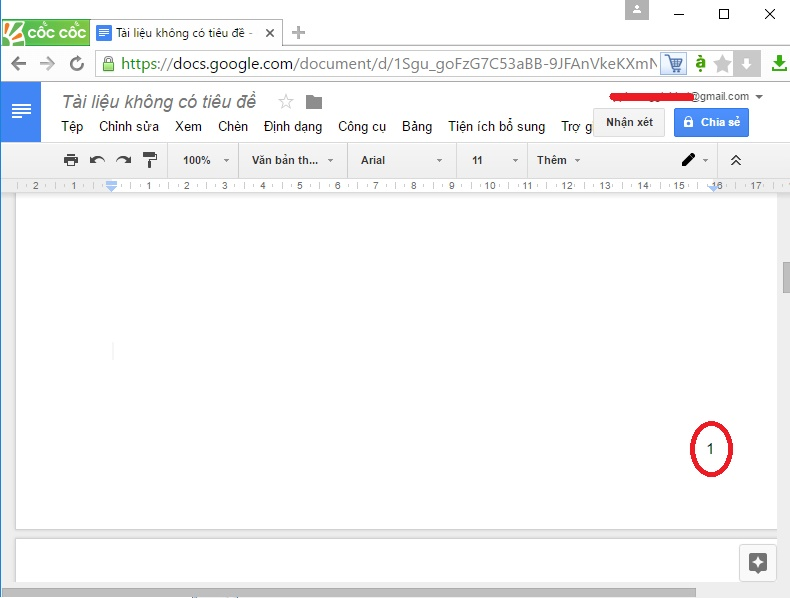This screenshot has height=598, width=790.
Task: Open downloads with the green arrow icon
Action: [779, 63]
